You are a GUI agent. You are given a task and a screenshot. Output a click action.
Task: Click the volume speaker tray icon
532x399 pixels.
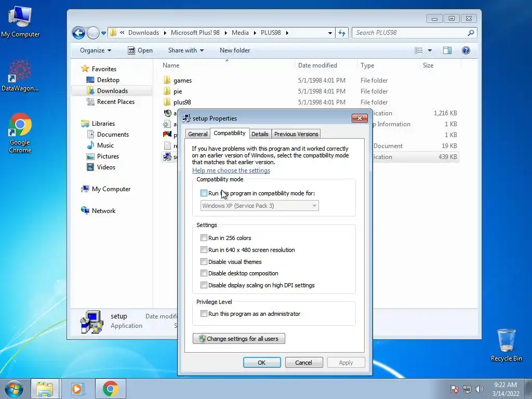click(x=480, y=389)
